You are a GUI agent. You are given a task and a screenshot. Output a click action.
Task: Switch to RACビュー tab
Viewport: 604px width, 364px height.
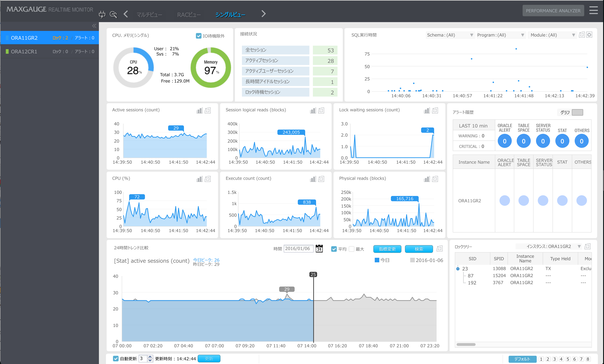pos(189,15)
